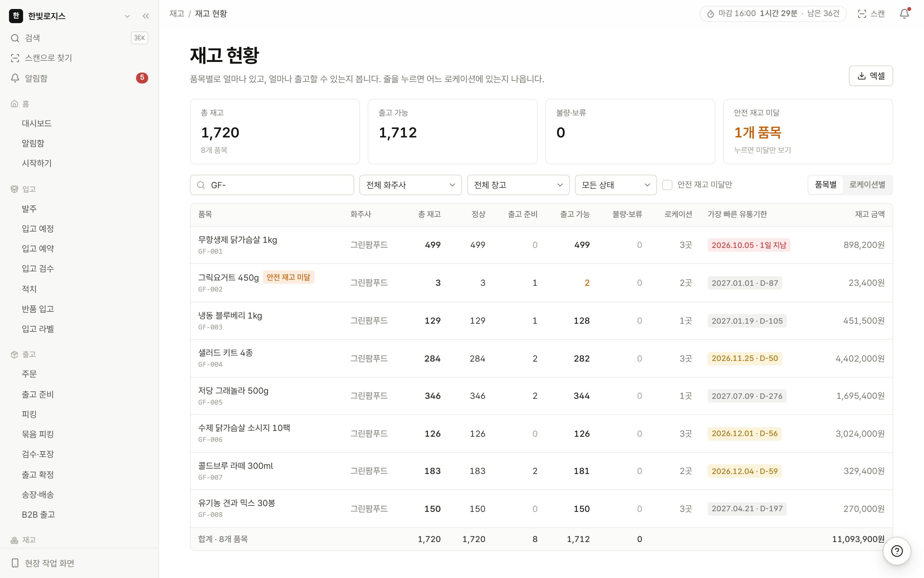Click the 검색 magnifier icon in sidebar
The width and height of the screenshot is (924, 578).
click(x=15, y=38)
